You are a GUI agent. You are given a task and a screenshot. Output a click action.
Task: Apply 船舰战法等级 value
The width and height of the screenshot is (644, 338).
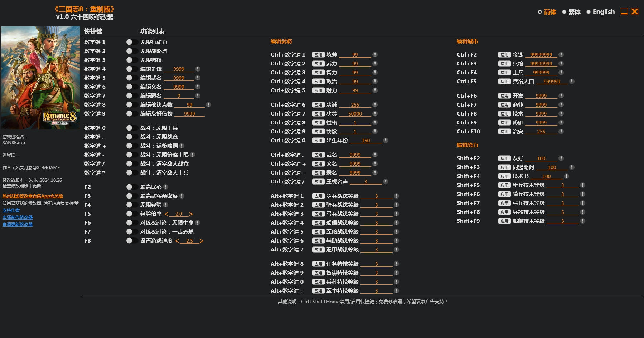[x=318, y=222]
